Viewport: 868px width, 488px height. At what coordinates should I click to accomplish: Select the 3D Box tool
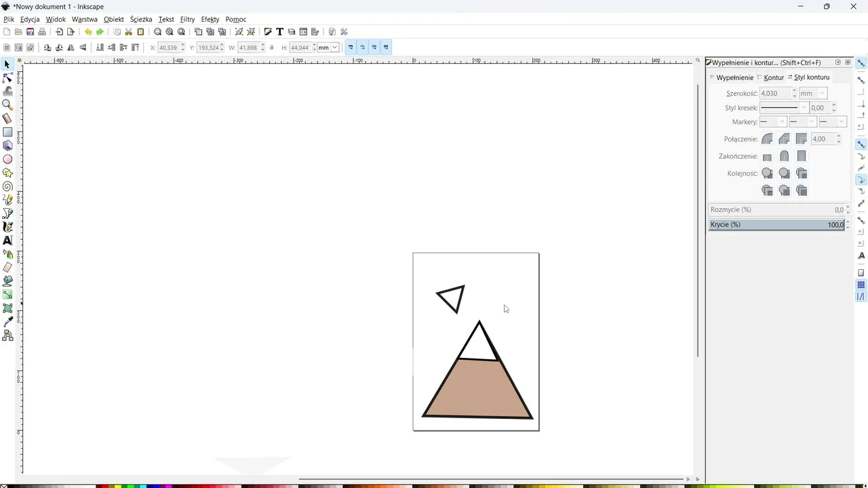[7, 146]
